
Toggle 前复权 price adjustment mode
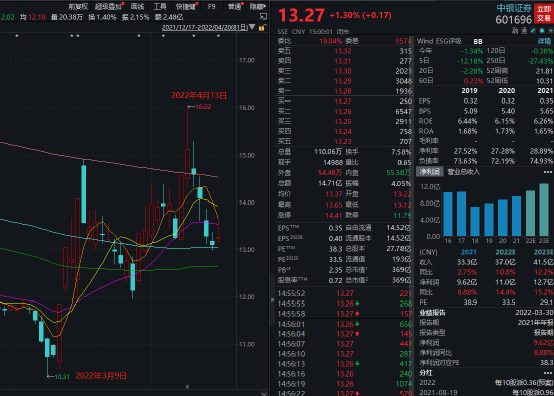point(78,6)
